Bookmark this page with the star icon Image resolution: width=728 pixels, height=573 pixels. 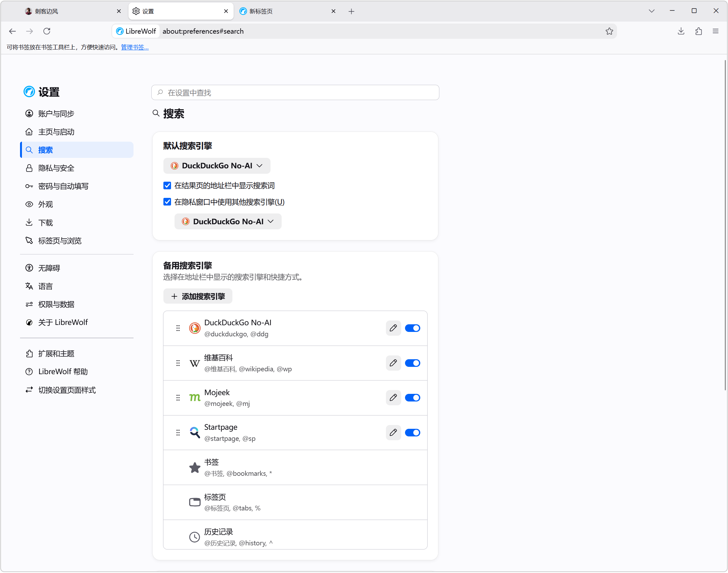coord(609,31)
